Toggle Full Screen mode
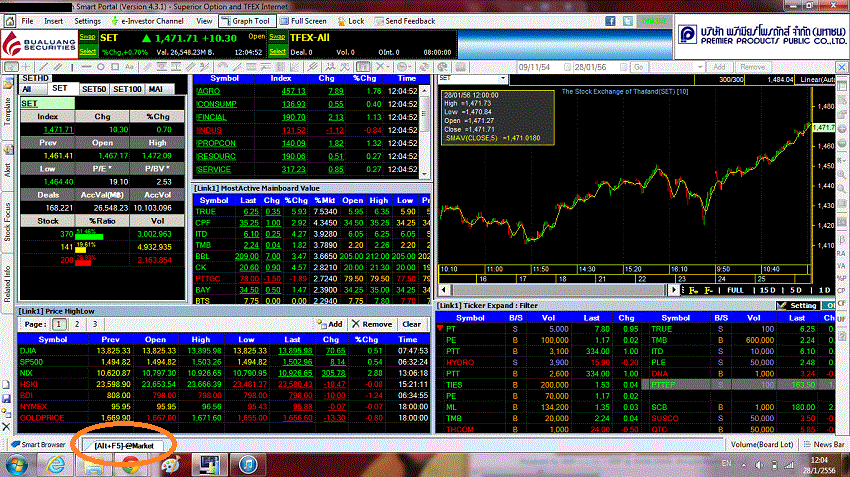This screenshot has height=477, width=850. [x=304, y=21]
